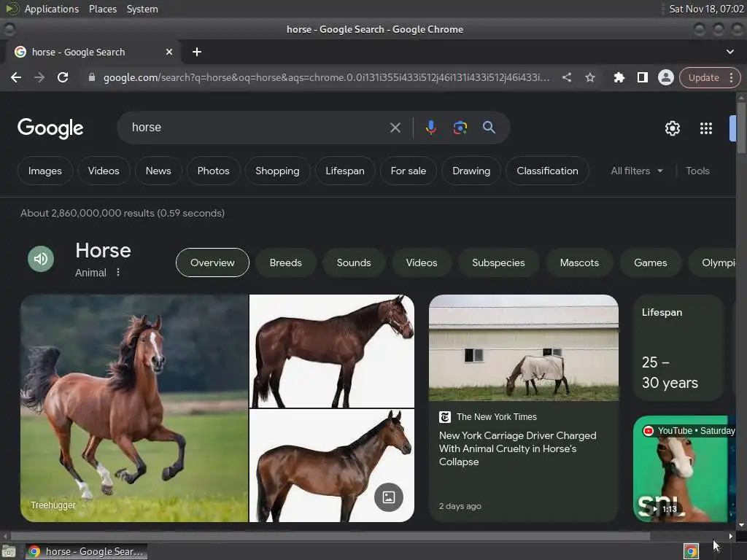The height and width of the screenshot is (560, 747).
Task: Open the Places menu
Action: pos(102,9)
